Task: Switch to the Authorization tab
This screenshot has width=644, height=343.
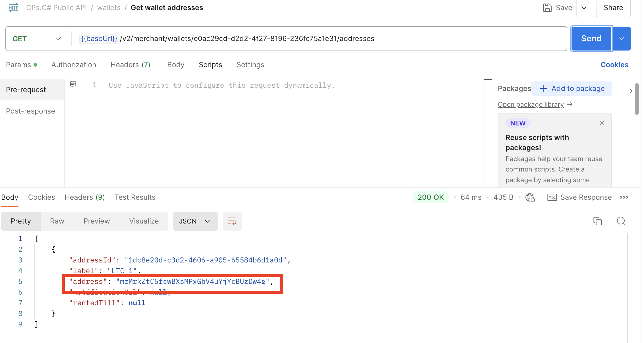Action: 74,64
